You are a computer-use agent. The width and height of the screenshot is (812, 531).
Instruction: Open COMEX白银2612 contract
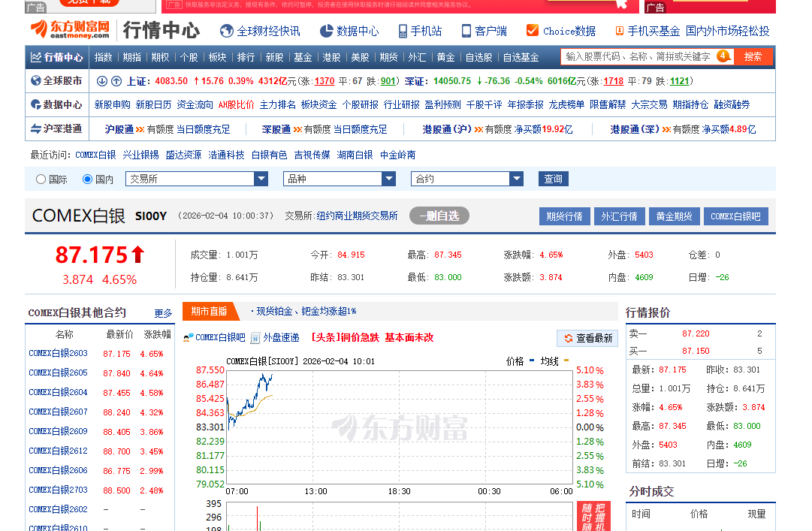[x=58, y=451]
